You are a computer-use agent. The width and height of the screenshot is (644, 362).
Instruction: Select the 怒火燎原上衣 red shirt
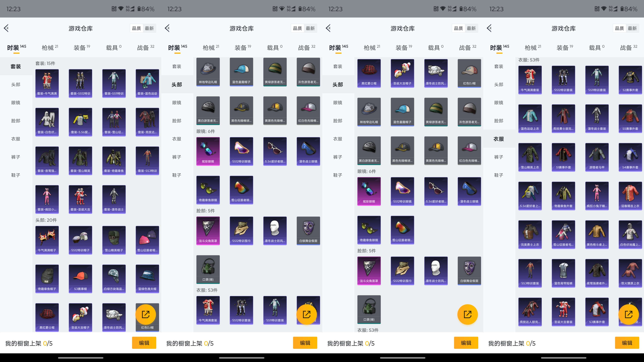630,274
